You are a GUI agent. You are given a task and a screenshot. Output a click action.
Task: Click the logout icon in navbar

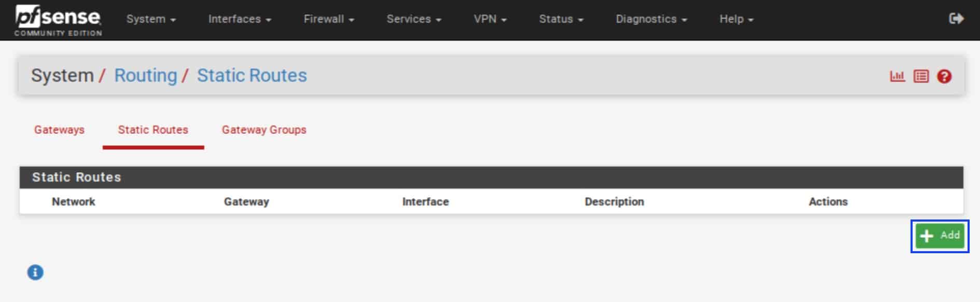pos(956,19)
